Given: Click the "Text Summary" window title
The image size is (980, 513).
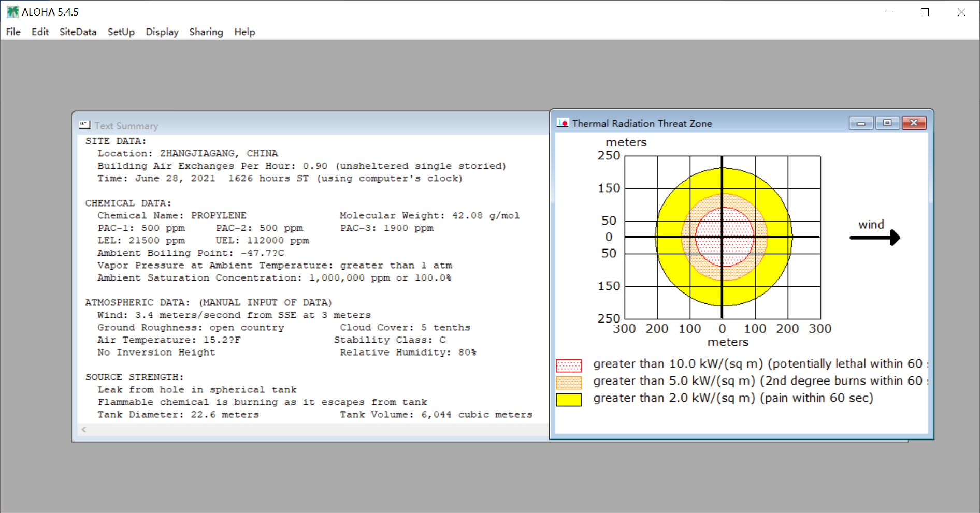Looking at the screenshot, I should (126, 126).
